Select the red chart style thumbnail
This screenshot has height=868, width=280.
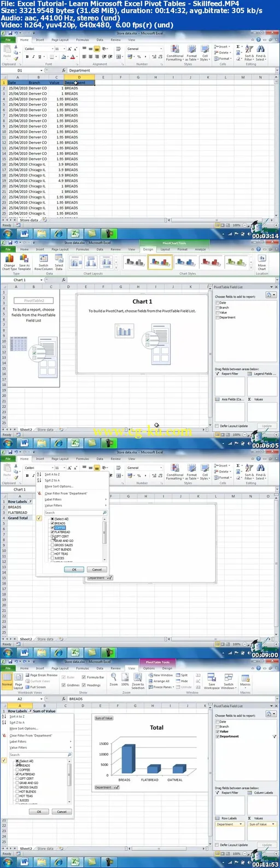pyautogui.click(x=211, y=262)
